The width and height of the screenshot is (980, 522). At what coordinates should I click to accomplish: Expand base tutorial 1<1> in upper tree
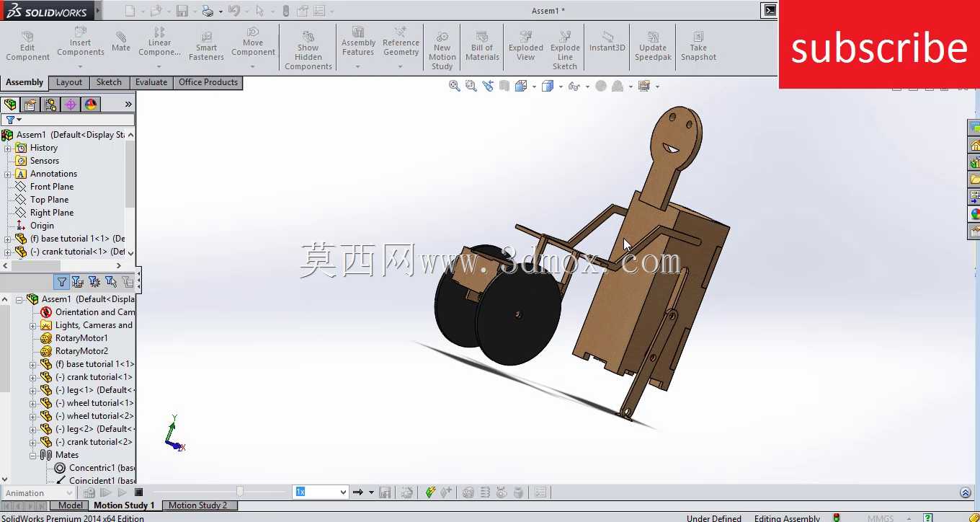(x=8, y=239)
